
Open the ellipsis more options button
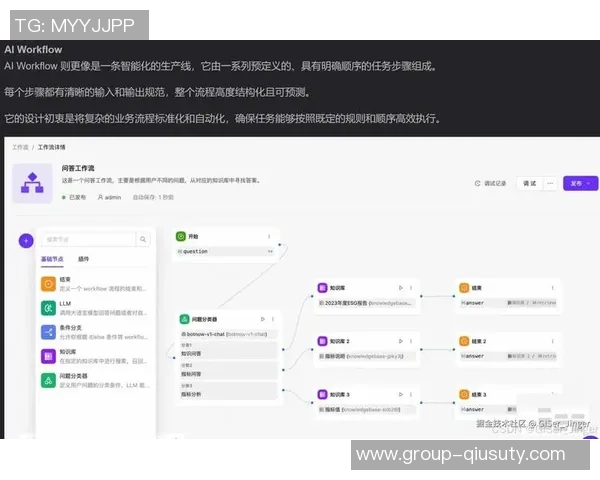coord(550,183)
